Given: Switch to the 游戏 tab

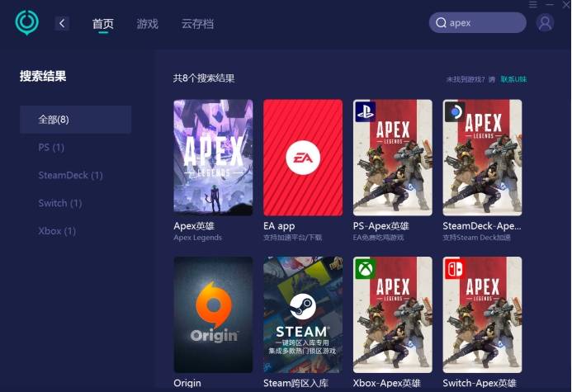Looking at the screenshot, I should [x=148, y=24].
